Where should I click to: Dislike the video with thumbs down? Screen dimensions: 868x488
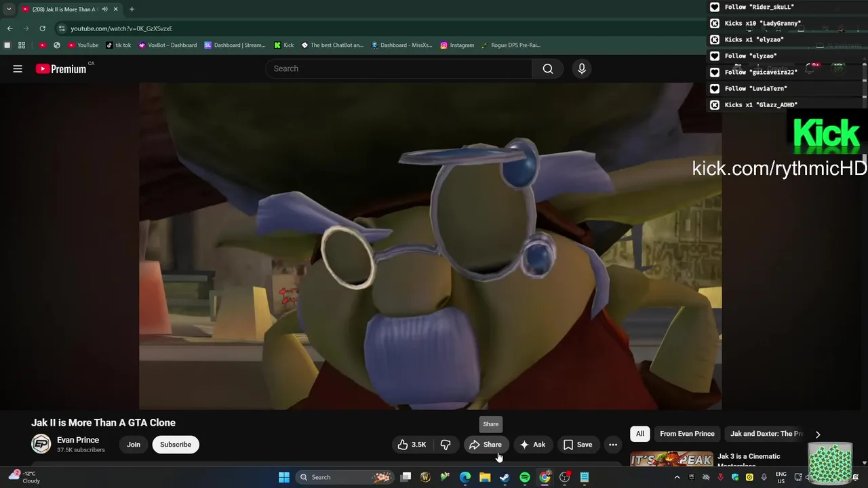[446, 445]
